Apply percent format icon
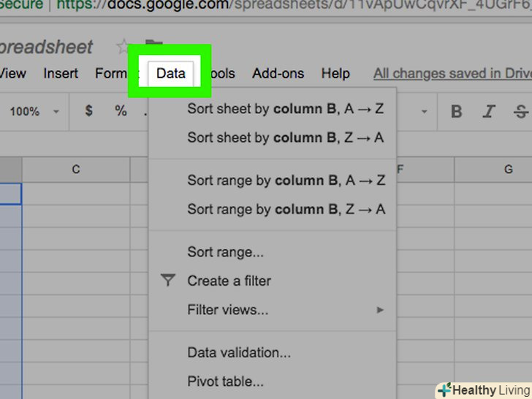532x399 pixels. [x=121, y=111]
